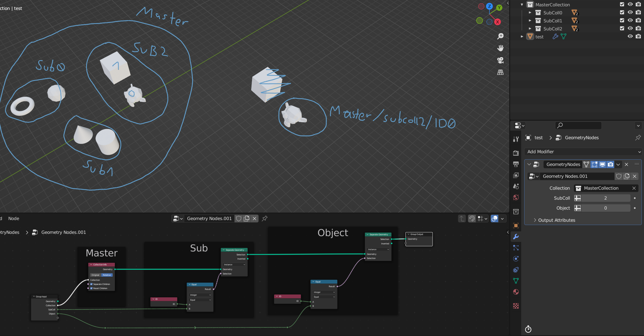Select the viewport pan hand icon
This screenshot has height=336, width=644.
tap(500, 48)
